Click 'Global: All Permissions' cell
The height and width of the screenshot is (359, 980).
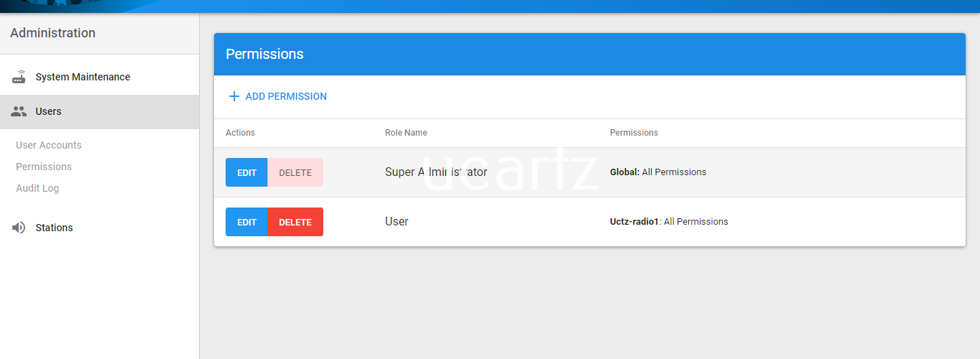658,172
